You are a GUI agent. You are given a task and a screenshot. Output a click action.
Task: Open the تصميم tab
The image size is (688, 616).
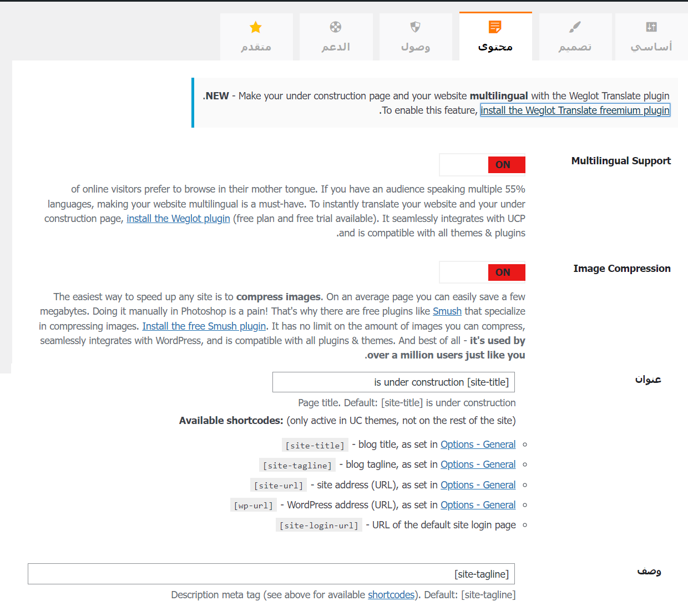pos(575,47)
